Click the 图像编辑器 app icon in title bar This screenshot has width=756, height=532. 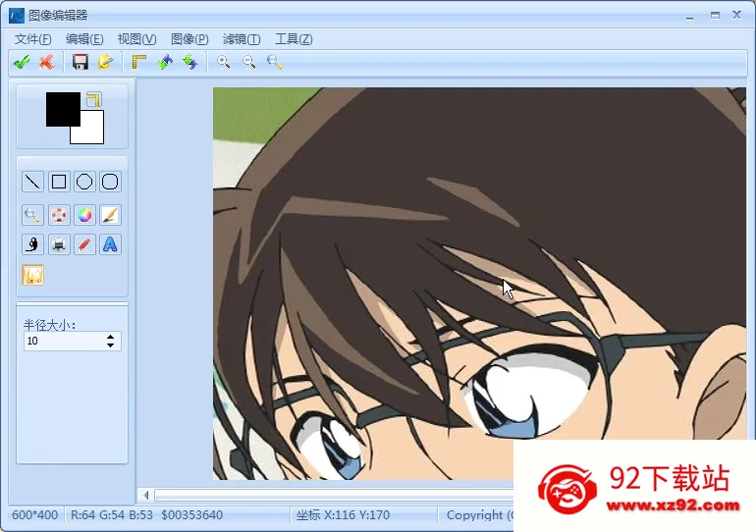(17, 16)
